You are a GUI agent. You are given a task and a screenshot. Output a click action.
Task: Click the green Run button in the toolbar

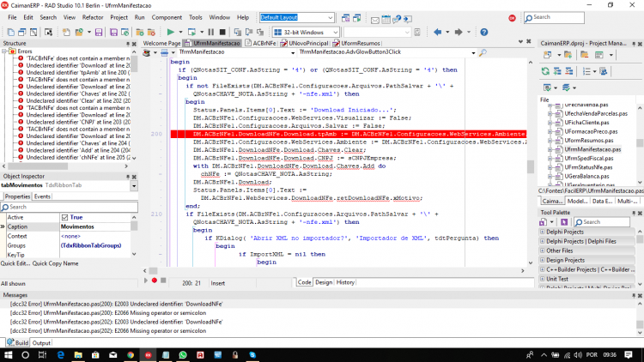[171, 32]
